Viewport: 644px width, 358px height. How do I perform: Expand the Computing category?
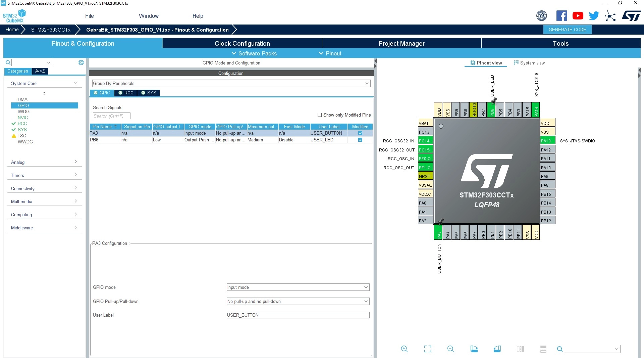click(44, 215)
